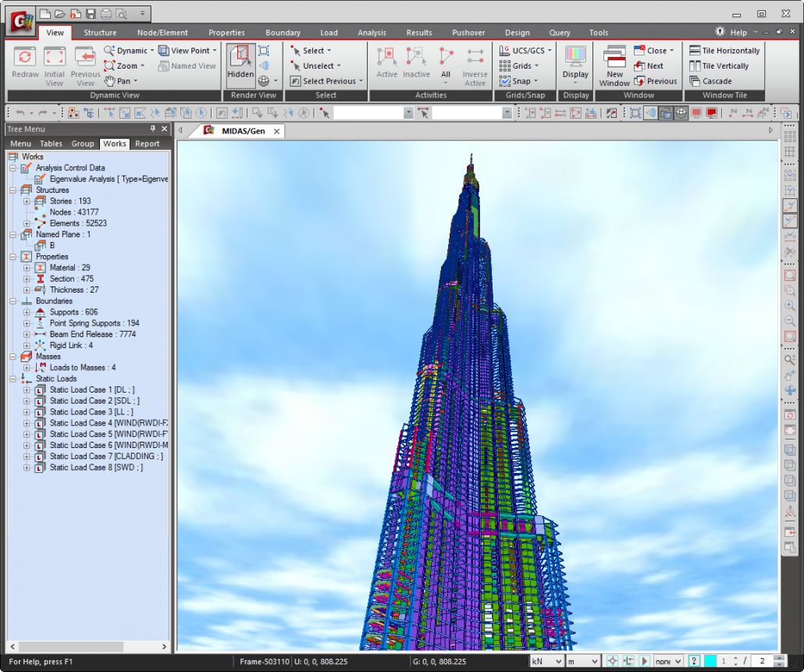Click the application G logo button
Screen dimensions: 804x672
tap(21, 22)
